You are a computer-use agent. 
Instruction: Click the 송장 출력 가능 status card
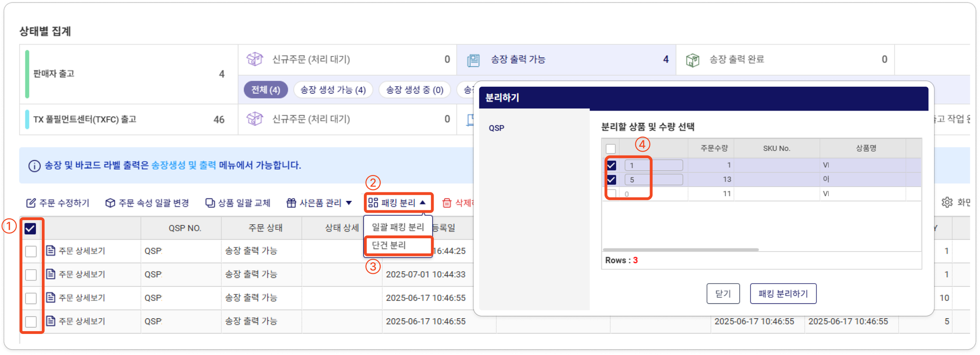pos(566,60)
